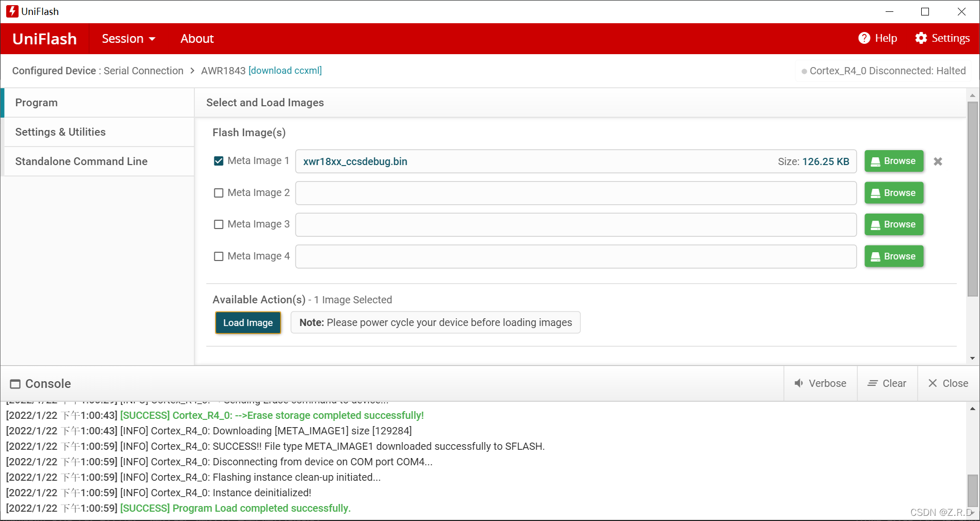The image size is (980, 521).
Task: Click the AWR1843 device name
Action: pyautogui.click(x=223, y=71)
